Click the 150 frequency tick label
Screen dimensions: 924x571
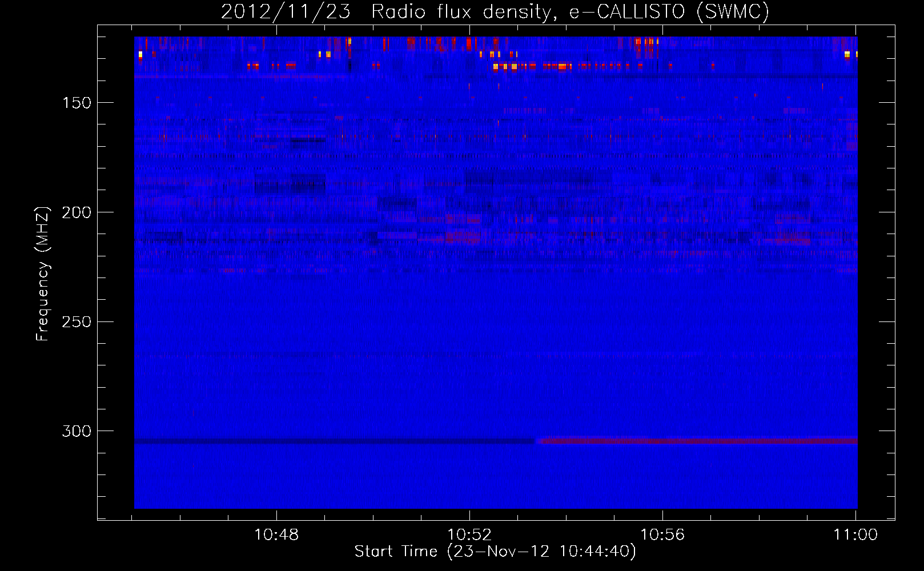pyautogui.click(x=77, y=103)
